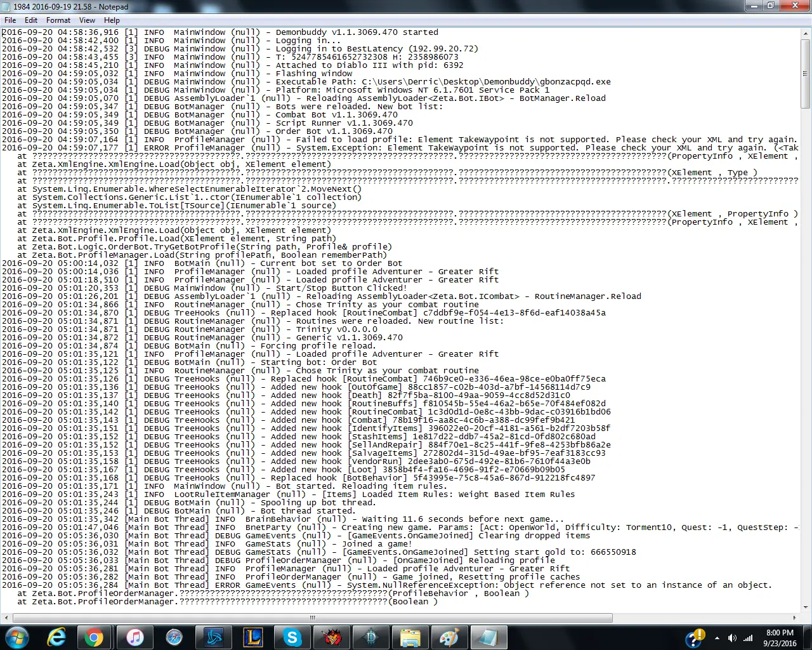
Task: Open Skype from the taskbar
Action: coord(292,637)
